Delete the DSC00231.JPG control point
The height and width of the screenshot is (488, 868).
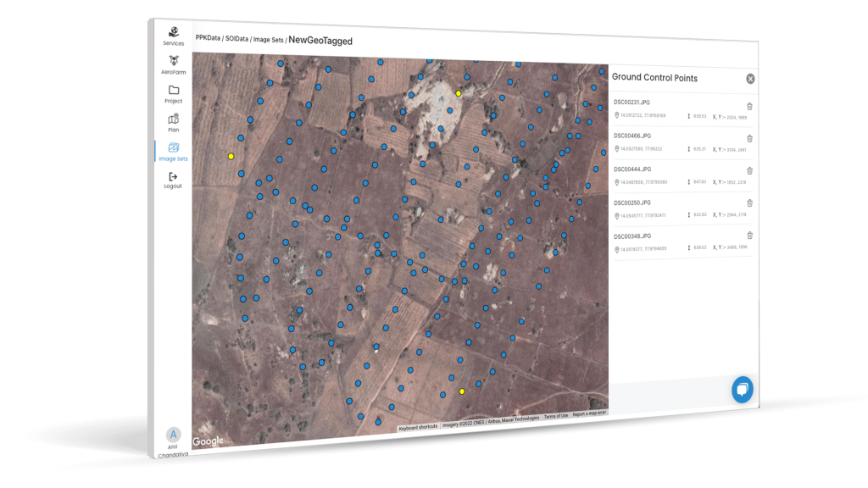[x=749, y=106]
